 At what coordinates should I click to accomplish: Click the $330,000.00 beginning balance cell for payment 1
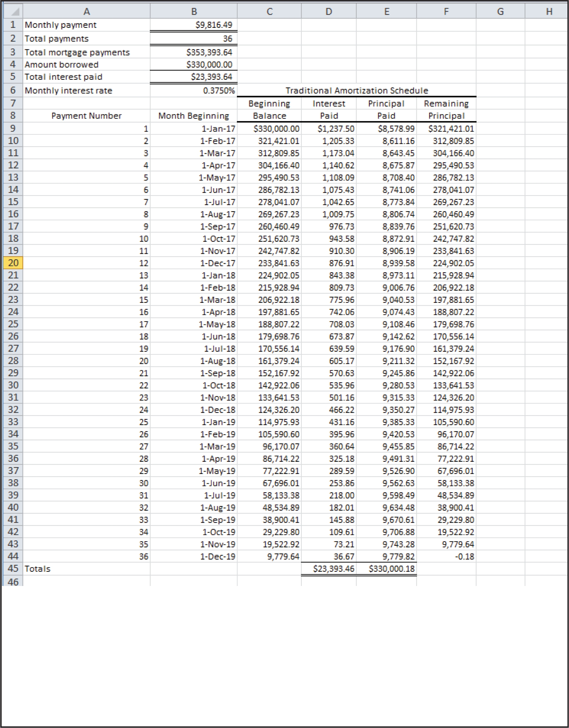click(270, 128)
